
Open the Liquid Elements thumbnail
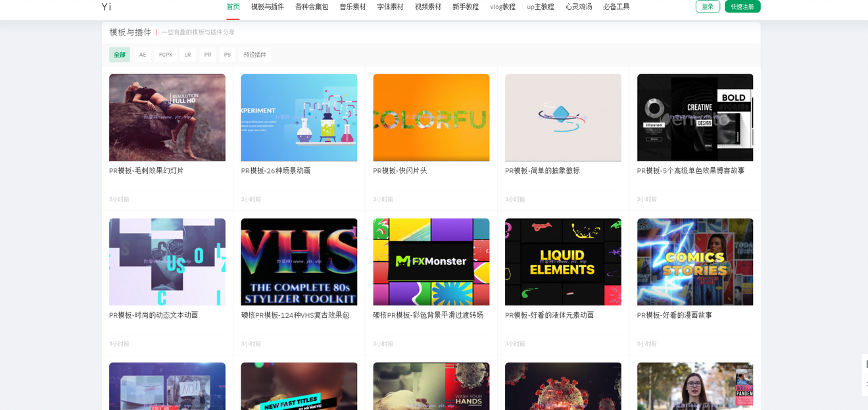[563, 262]
